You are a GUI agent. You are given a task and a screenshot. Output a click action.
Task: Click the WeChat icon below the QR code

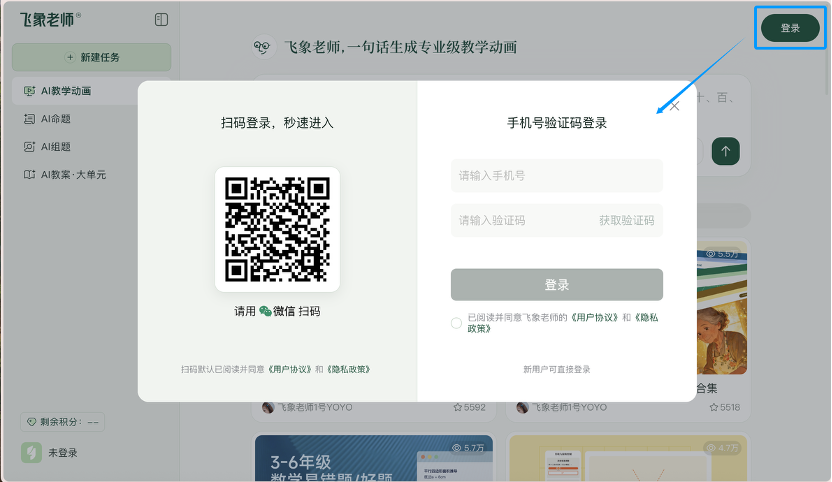click(x=265, y=311)
